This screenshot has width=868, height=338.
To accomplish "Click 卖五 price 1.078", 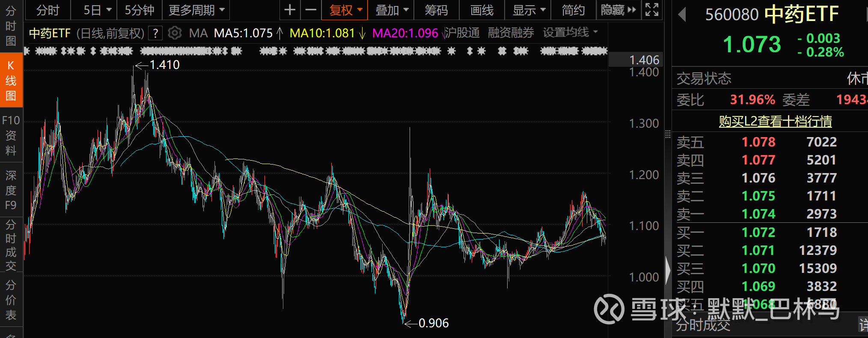I will [x=758, y=142].
